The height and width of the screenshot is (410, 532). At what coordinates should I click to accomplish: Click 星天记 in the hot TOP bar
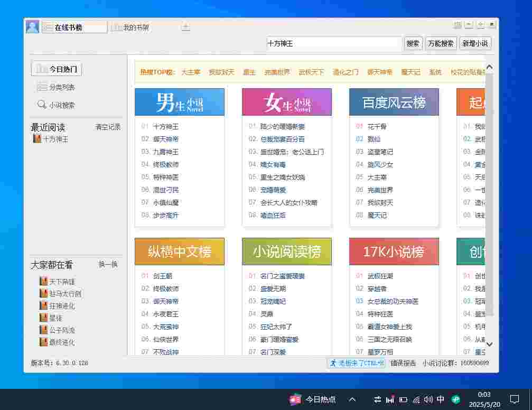pyautogui.click(x=410, y=72)
